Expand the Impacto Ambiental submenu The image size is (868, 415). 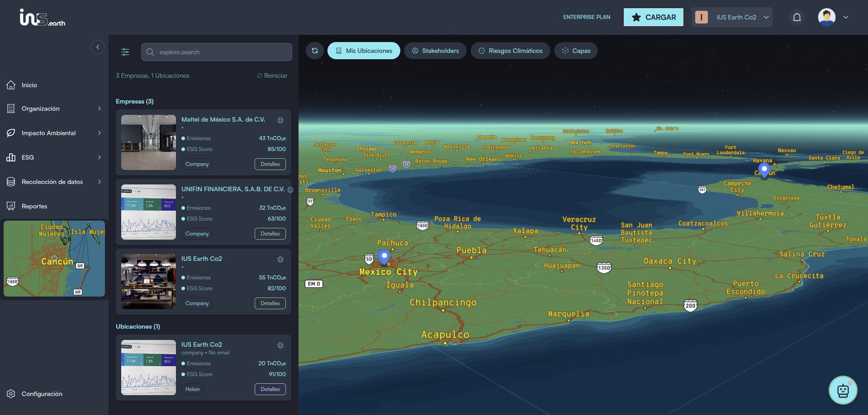pyautogui.click(x=100, y=133)
